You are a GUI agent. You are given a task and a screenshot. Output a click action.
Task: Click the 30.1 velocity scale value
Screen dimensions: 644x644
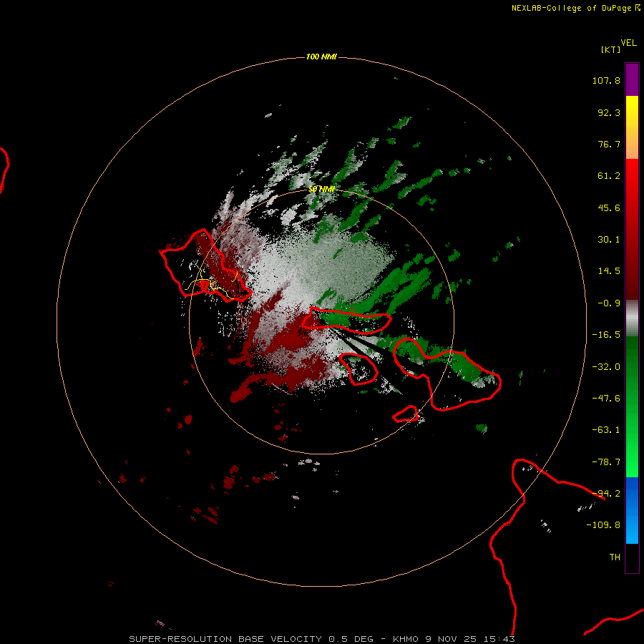tap(609, 240)
